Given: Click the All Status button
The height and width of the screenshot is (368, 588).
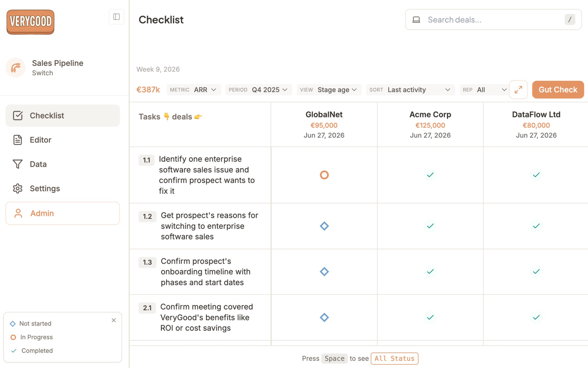Looking at the screenshot, I should (x=394, y=359).
